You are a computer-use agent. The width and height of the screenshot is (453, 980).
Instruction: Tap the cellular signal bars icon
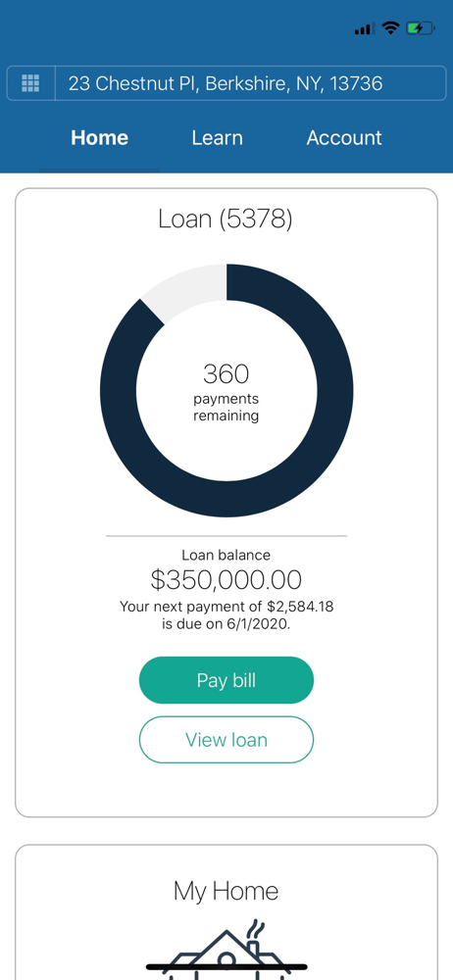[x=365, y=28]
